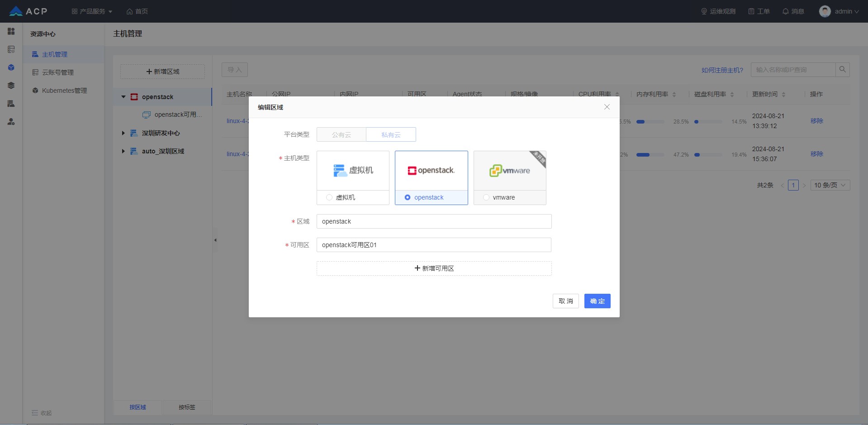
Task: Sort the table by 内存利用率
Action: pyautogui.click(x=674, y=94)
